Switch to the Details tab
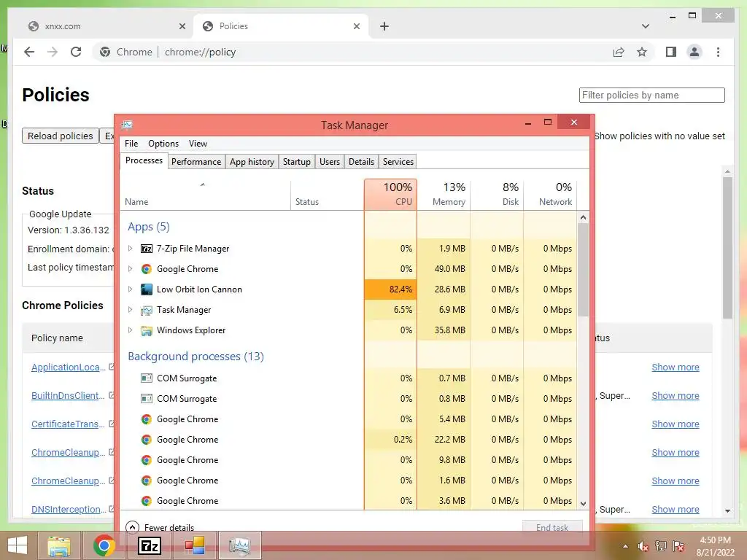 (361, 161)
